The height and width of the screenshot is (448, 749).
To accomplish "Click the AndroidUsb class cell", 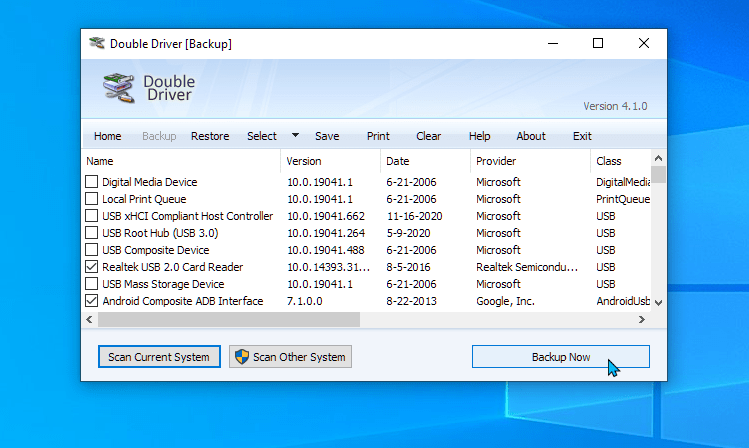I will point(623,301).
